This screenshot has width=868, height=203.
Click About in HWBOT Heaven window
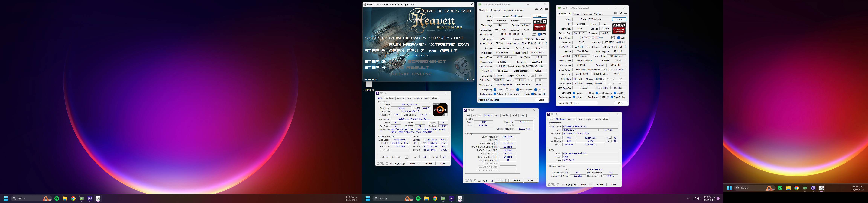click(371, 79)
